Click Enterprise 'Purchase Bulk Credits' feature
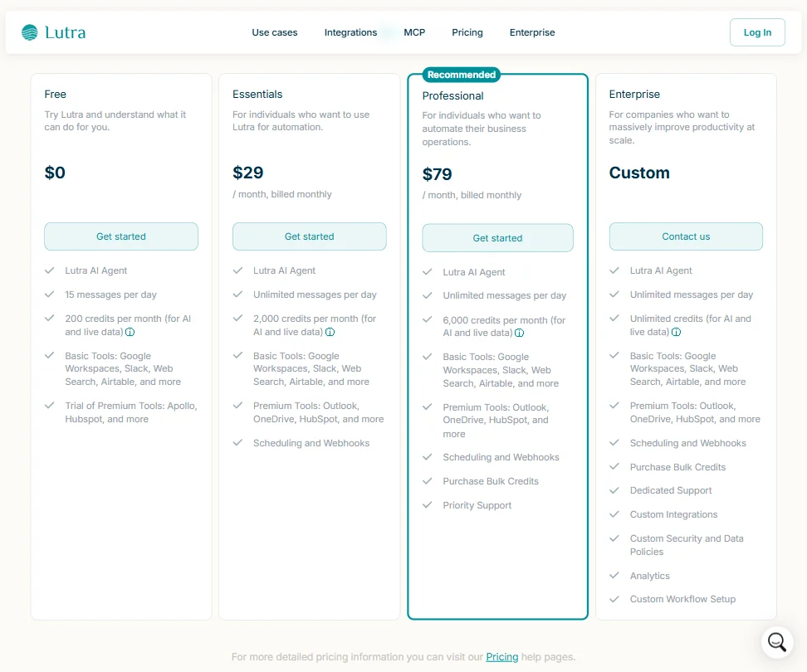Screen dimensions: 807x672 (x=677, y=467)
